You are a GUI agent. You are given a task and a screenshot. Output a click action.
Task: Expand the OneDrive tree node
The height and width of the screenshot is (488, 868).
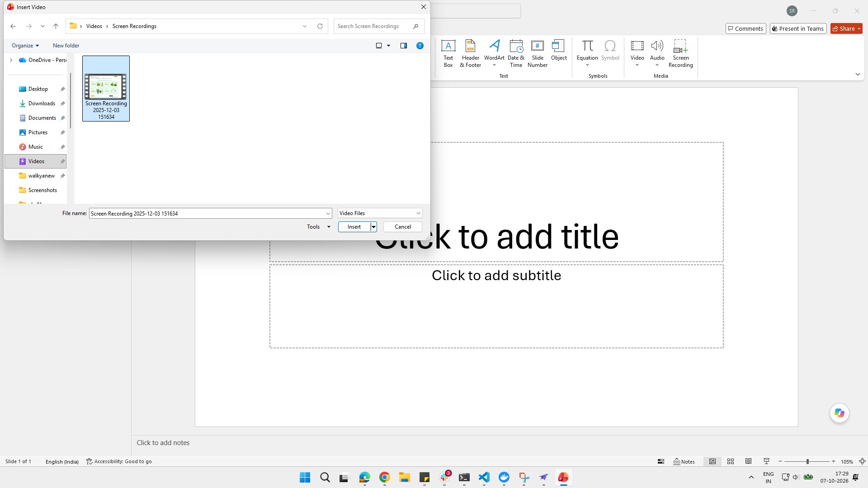pos(11,60)
